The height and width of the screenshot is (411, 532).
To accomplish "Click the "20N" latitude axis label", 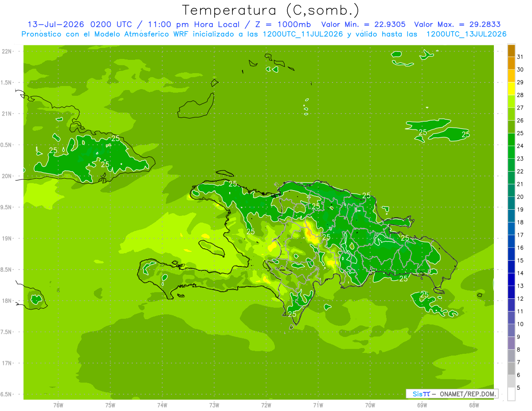I will pos(7,176).
